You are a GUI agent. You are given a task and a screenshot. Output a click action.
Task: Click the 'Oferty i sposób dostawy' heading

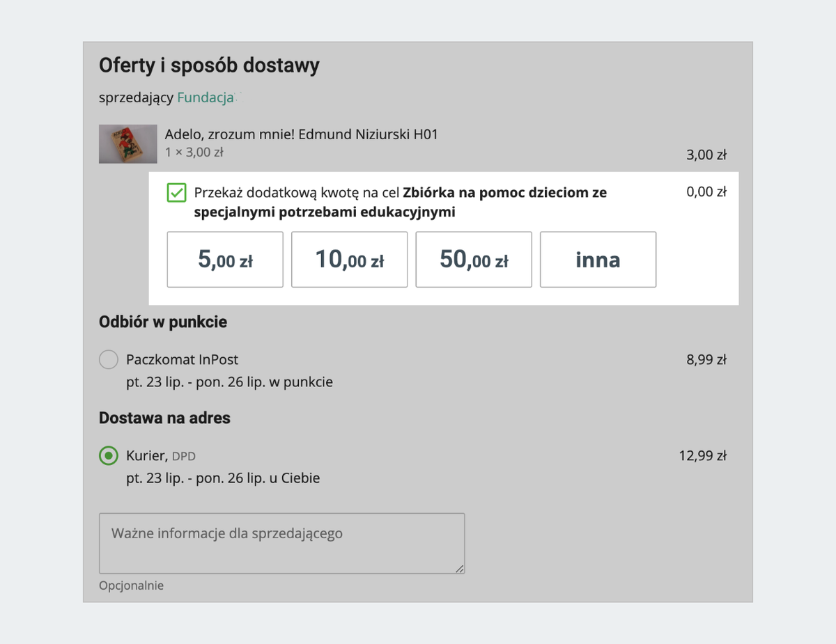(209, 65)
